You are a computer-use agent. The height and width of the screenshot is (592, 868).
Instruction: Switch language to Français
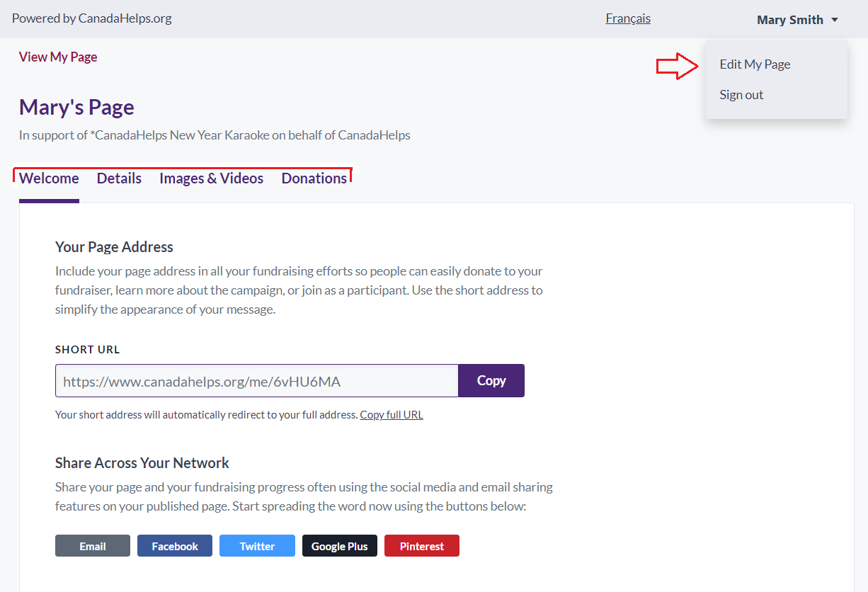628,18
